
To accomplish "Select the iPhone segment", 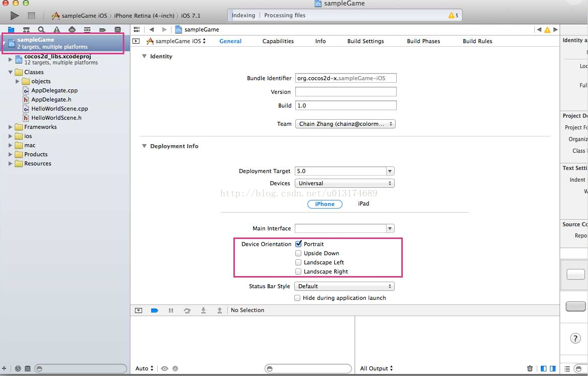I will 325,204.
